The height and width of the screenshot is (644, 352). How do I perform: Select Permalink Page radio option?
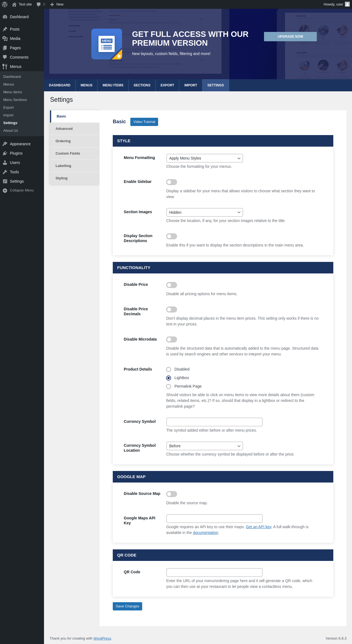(169, 387)
